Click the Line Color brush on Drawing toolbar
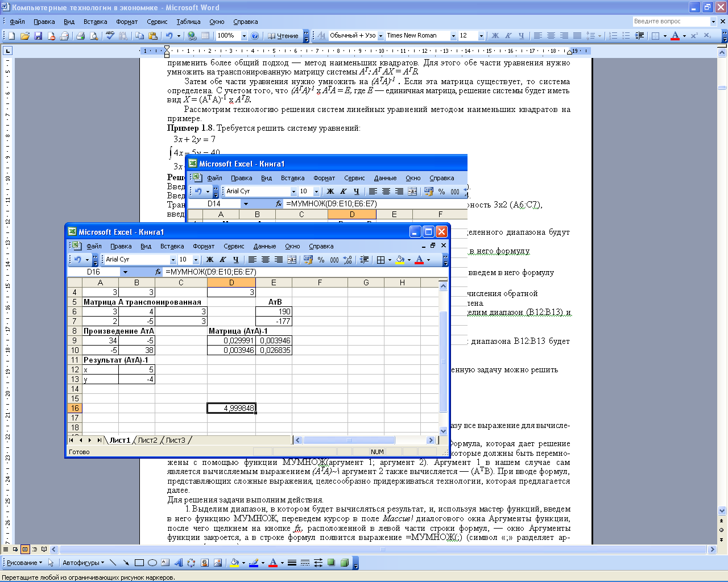Viewport: 728px width, 582px height. pyautogui.click(x=254, y=563)
